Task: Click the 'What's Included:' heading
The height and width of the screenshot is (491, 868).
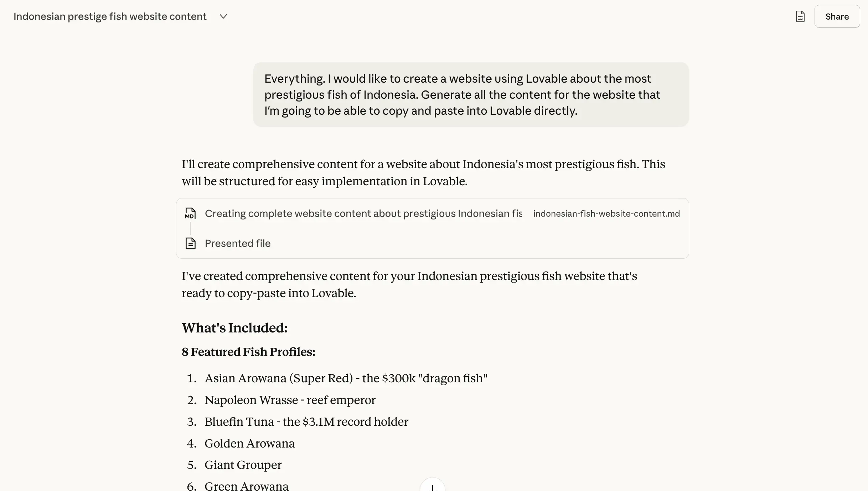Action: (234, 328)
